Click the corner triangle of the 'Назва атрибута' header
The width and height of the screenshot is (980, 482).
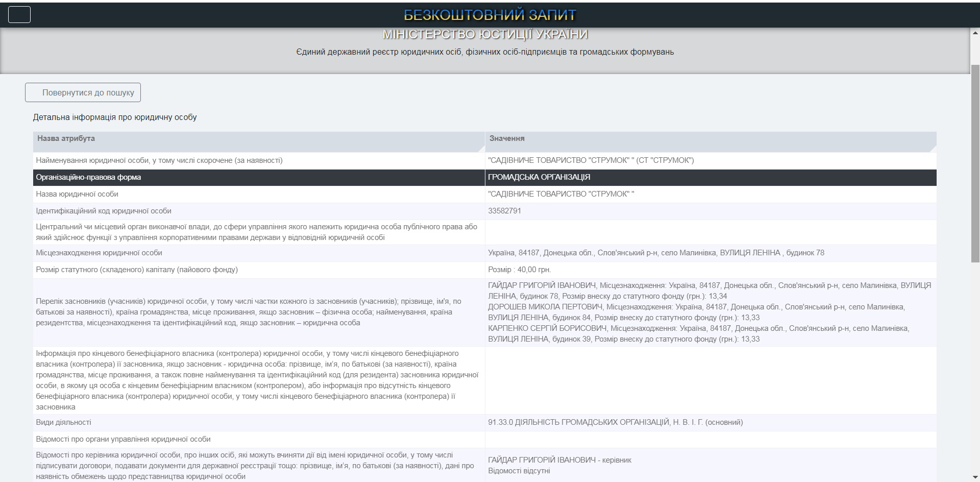point(481,149)
